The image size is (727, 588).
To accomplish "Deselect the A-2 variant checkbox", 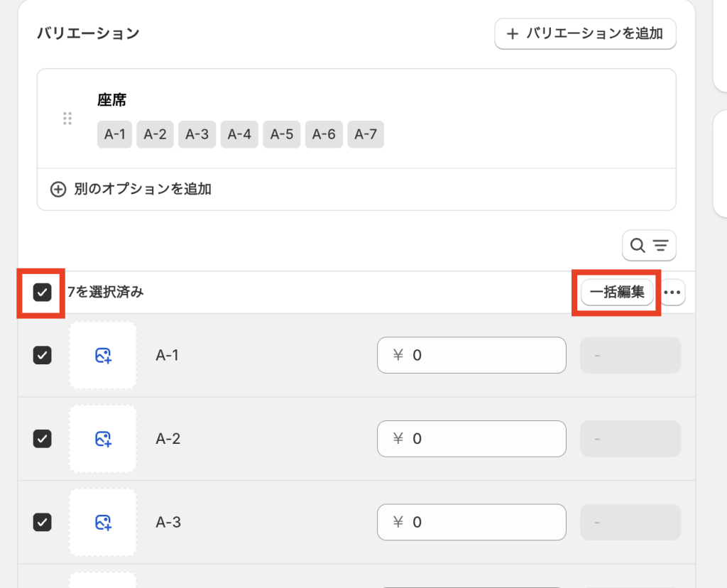I will pos(43,439).
